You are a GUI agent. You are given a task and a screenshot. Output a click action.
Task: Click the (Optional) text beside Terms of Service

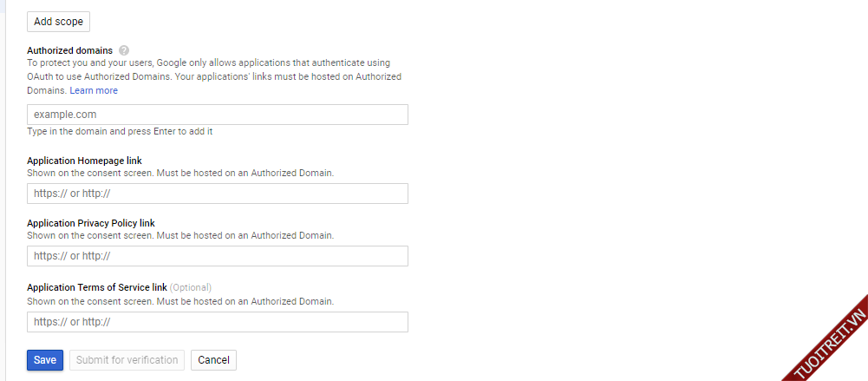tap(191, 287)
